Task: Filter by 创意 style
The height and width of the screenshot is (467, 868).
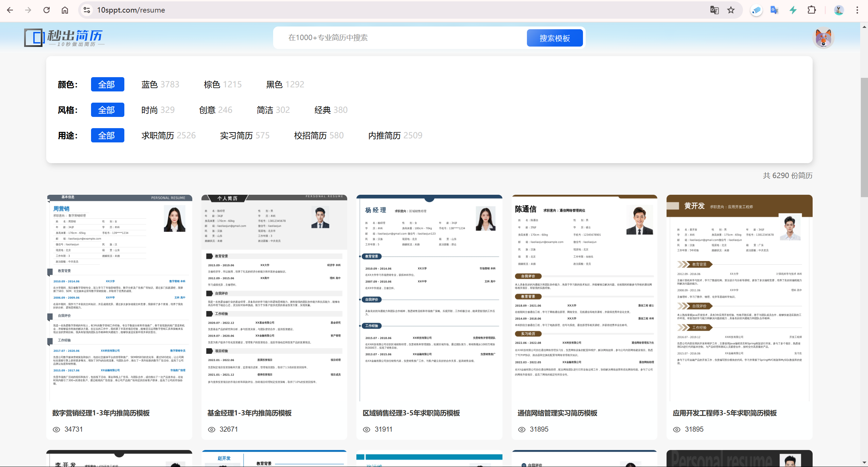Action: coord(216,110)
